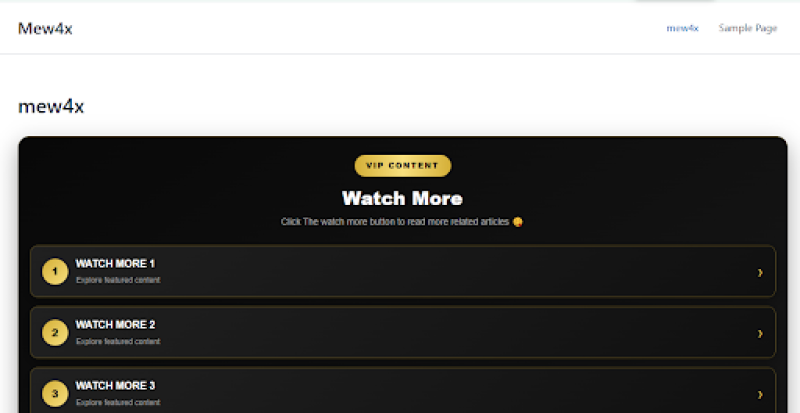Image resolution: width=800 pixels, height=413 pixels.
Task: Open the Mew4x site title link
Action: pos(45,29)
